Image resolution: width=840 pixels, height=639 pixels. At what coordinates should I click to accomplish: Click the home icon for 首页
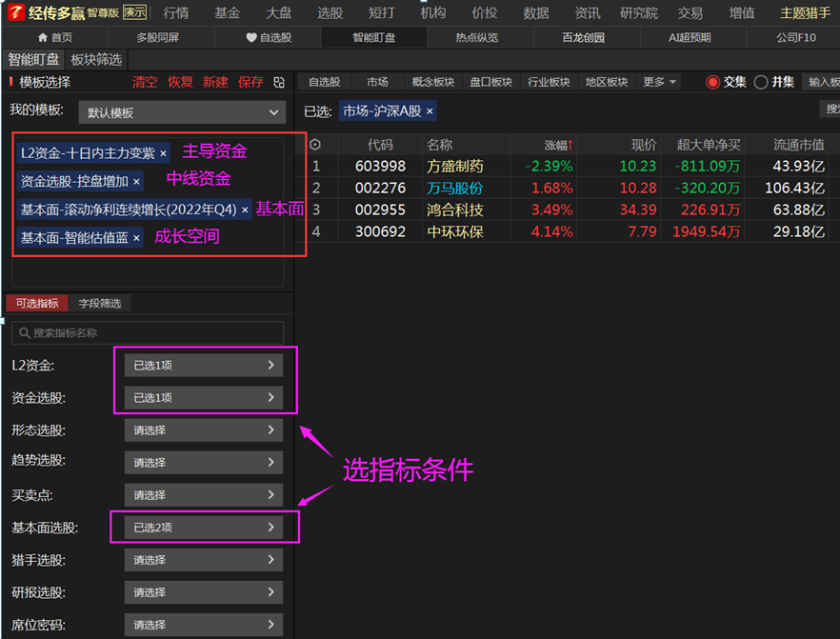(x=43, y=37)
